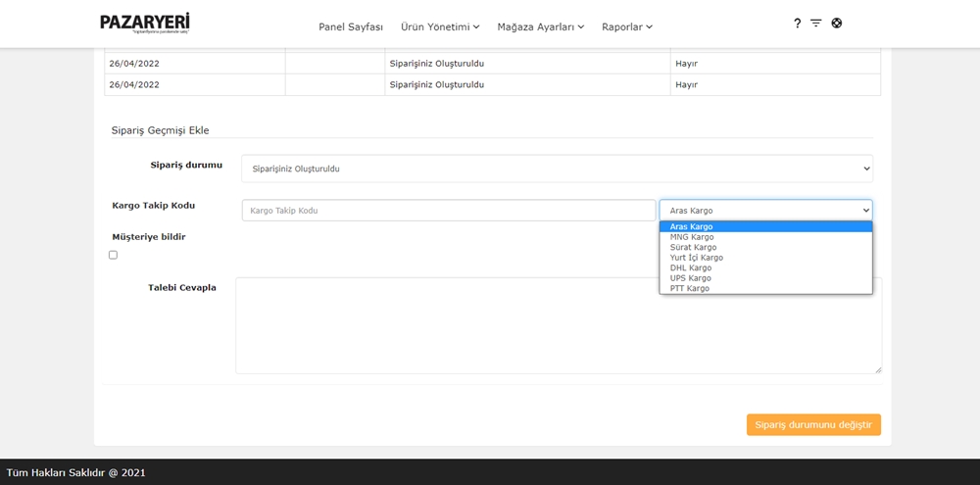Image resolution: width=980 pixels, height=485 pixels.
Task: Click inside the Talebi Cevapla textarea
Action: click(x=559, y=325)
